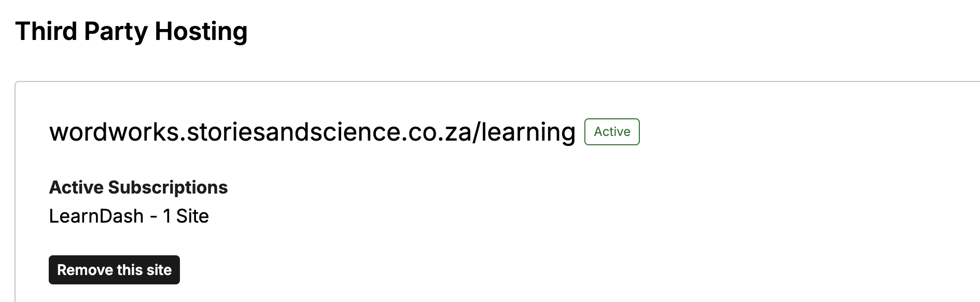Click the "learning" path in the site URL
Screen dimensions: 980x302
[x=528, y=132]
